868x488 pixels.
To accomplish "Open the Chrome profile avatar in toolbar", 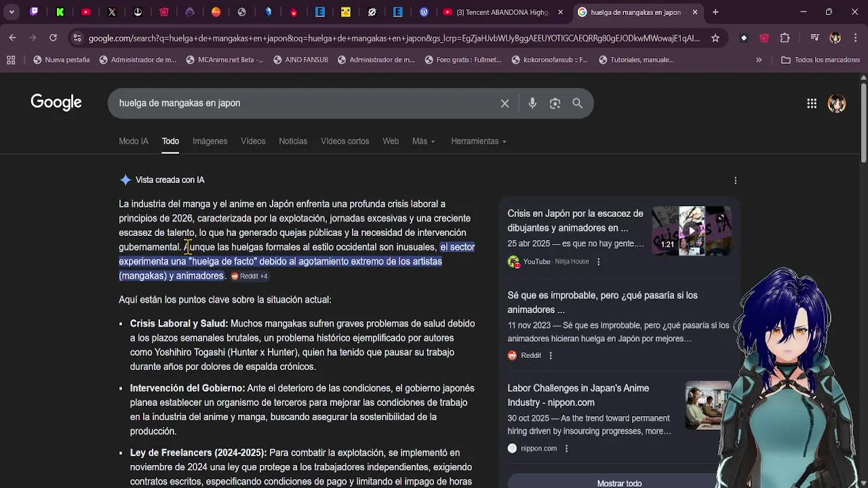I will click(835, 38).
